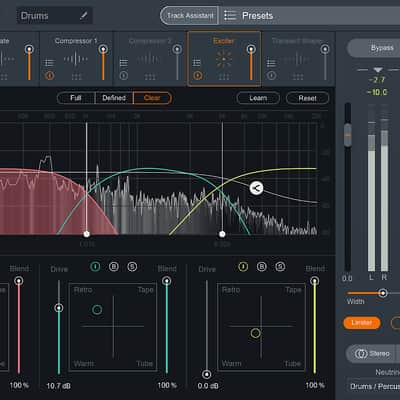Click the yellow band Drive slider handle

point(207,374)
